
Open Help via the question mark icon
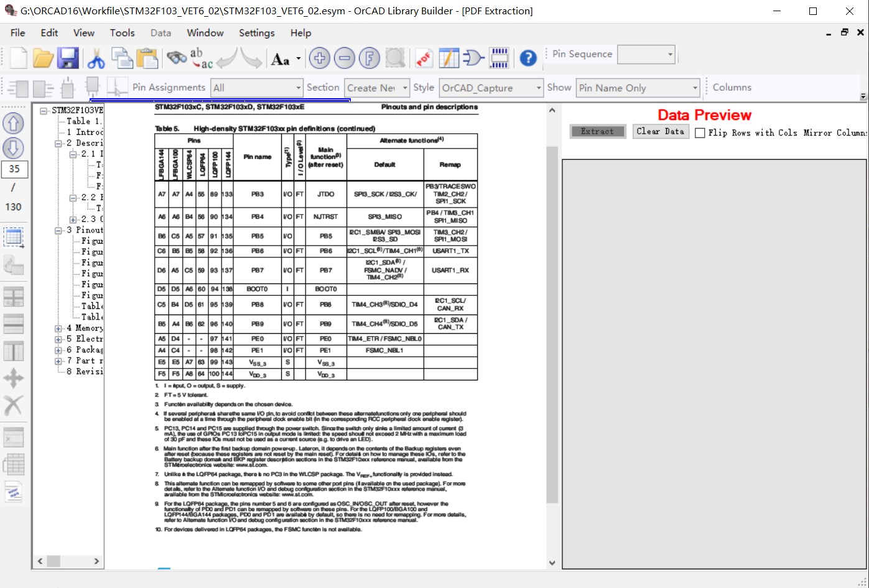pyautogui.click(x=527, y=58)
